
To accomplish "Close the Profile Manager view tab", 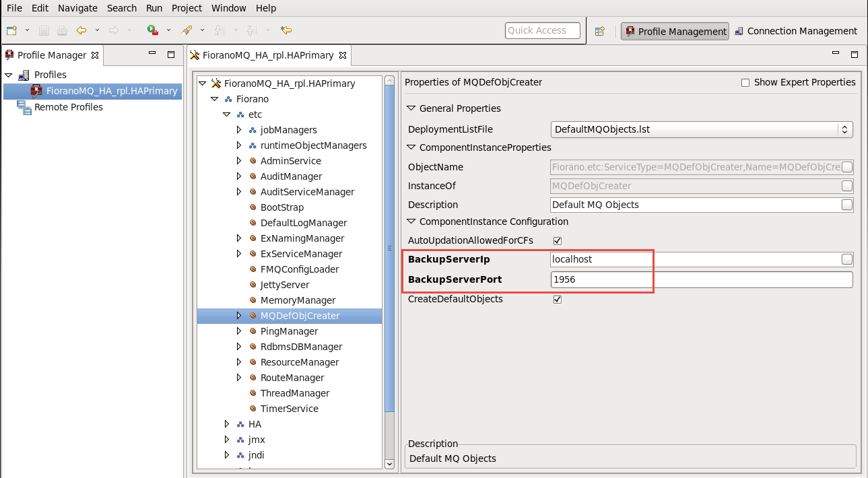I will tap(95, 55).
